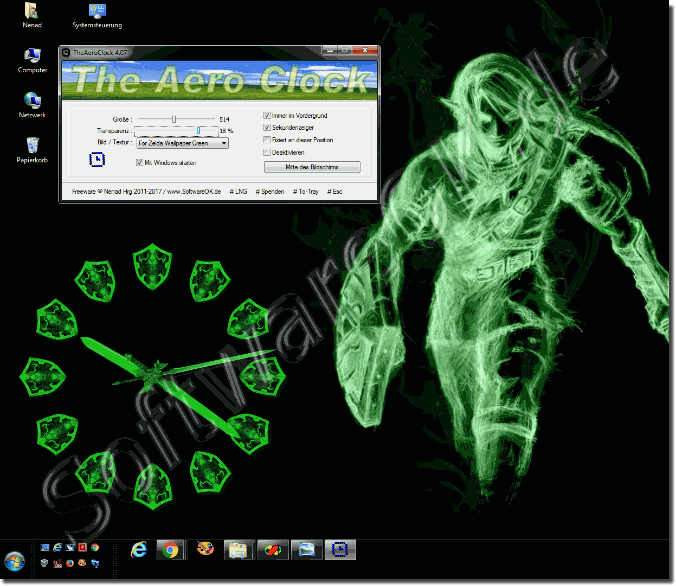Image resolution: width=676 pixels, height=586 pixels.
Task: Open the file explorer folder taskbar button
Action: point(238,550)
